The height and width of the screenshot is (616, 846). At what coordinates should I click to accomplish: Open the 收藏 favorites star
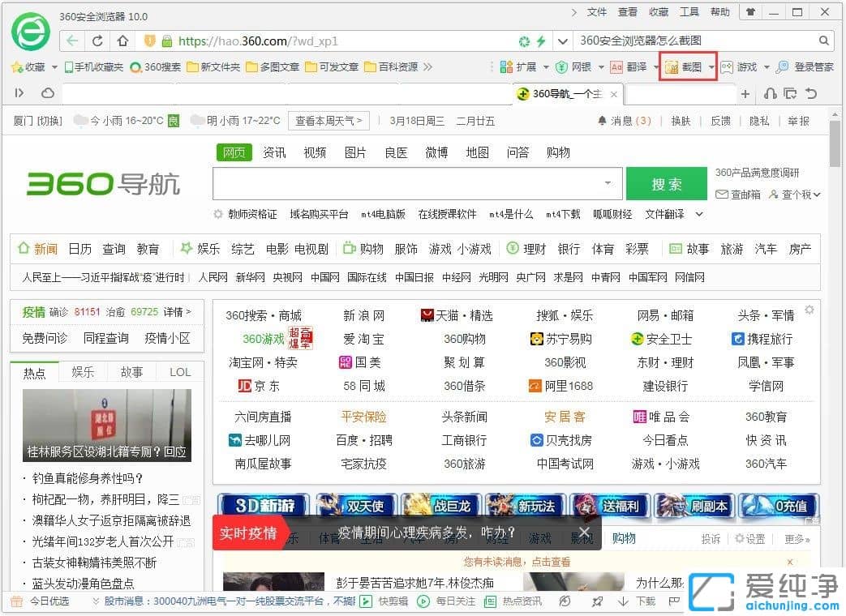[x=28, y=66]
